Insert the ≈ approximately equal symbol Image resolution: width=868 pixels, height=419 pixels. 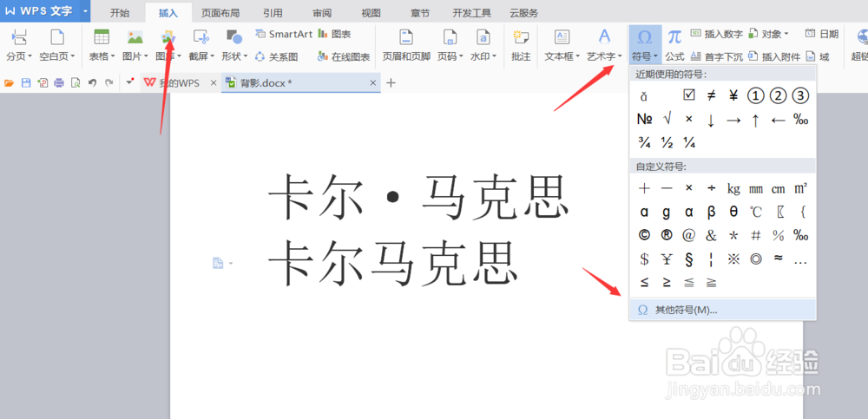coord(779,258)
